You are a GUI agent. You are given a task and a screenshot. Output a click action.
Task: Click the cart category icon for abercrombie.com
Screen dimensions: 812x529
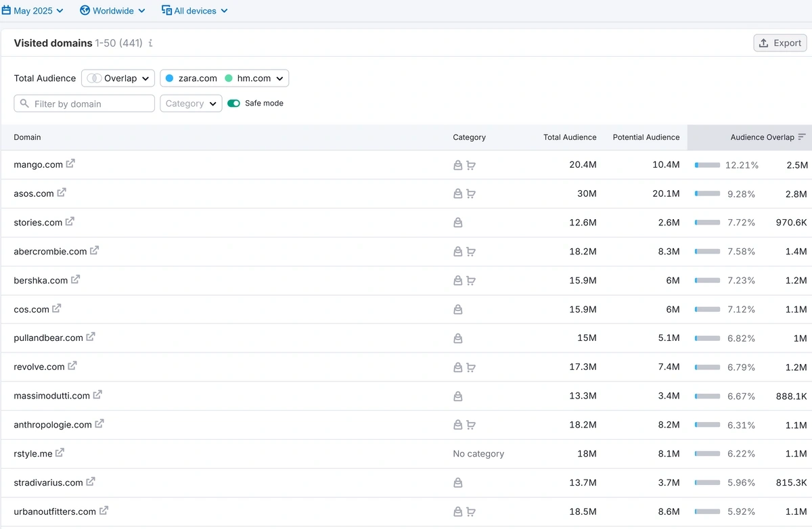pyautogui.click(x=471, y=252)
